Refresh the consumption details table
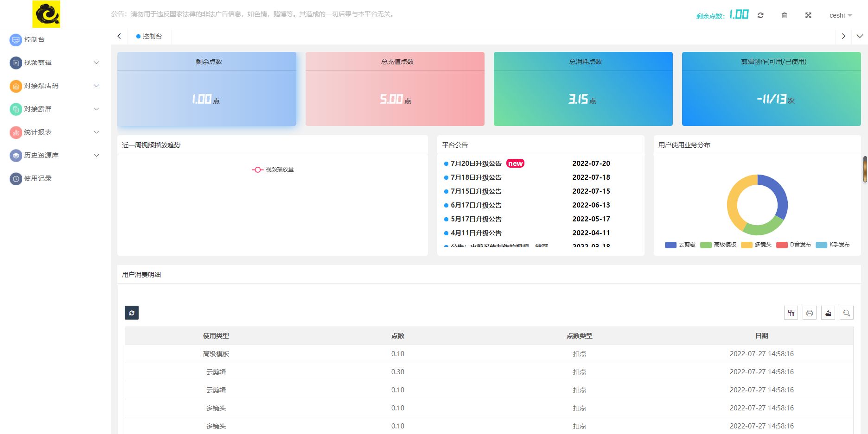Image resolution: width=868 pixels, height=434 pixels. click(132, 313)
